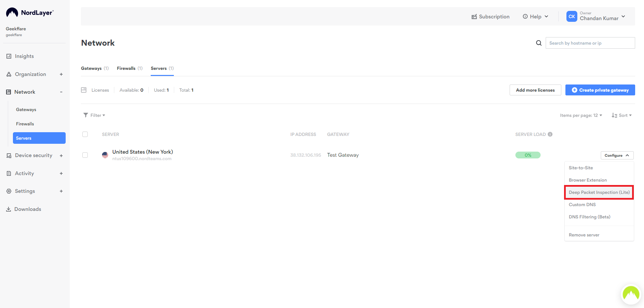Expand the Settings section
The width and height of the screenshot is (644, 308).
coord(61,191)
